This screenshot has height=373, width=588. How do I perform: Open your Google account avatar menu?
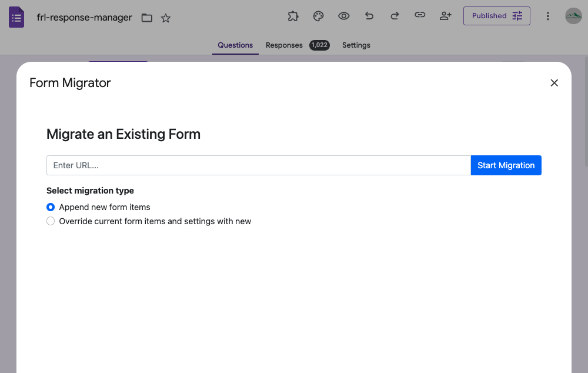click(573, 16)
